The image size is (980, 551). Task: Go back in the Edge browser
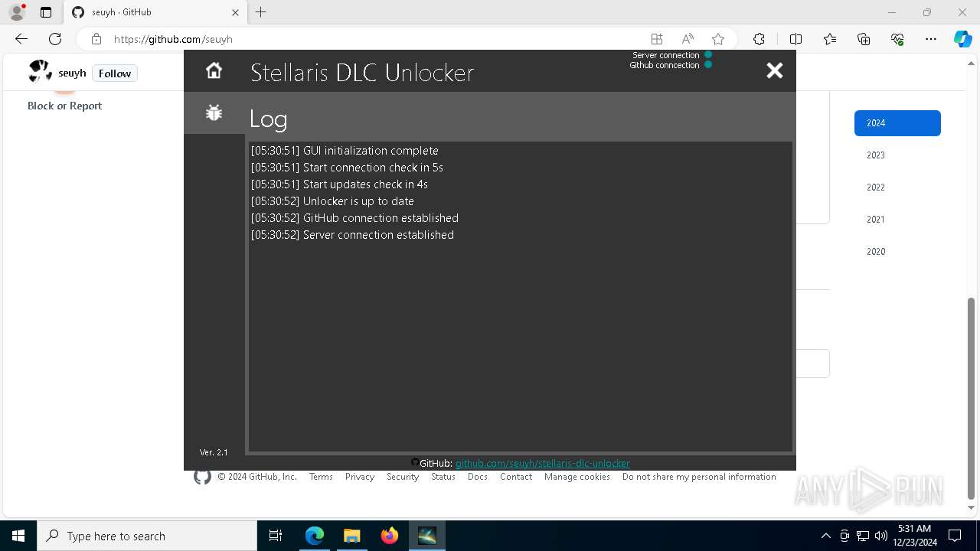pyautogui.click(x=21, y=39)
